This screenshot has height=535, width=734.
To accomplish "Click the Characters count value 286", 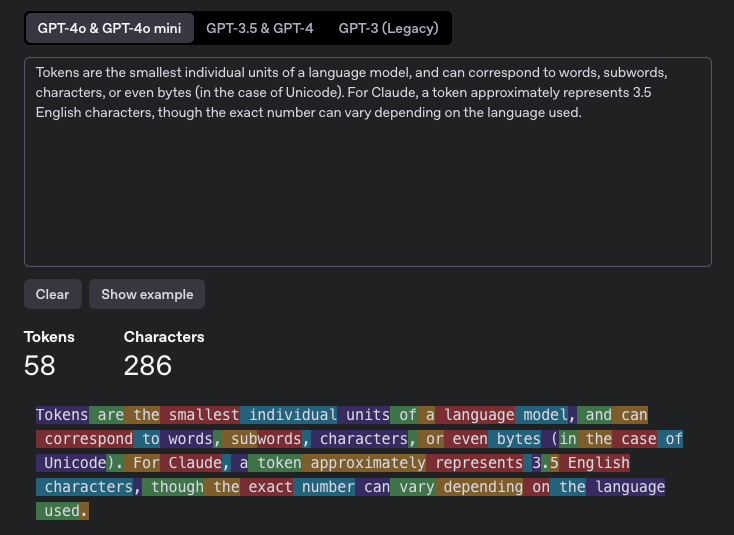I will point(148,365).
